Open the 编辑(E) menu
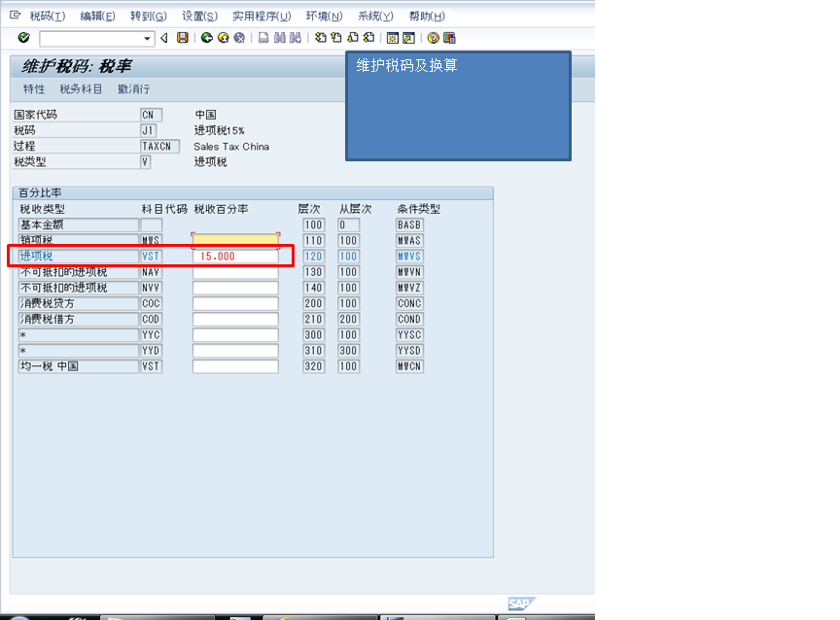The height and width of the screenshot is (620, 840). pyautogui.click(x=97, y=17)
